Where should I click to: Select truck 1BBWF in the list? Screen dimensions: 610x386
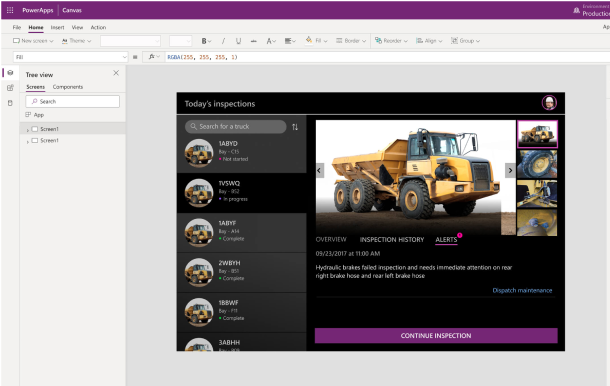click(242, 312)
